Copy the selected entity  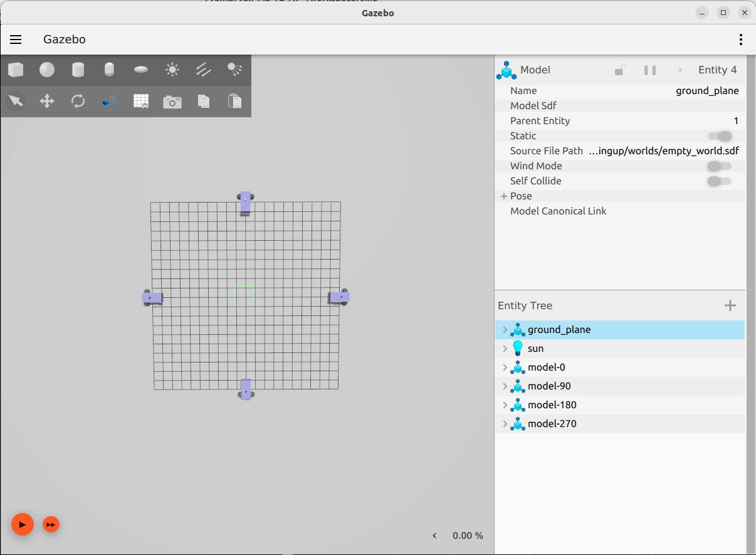pyautogui.click(x=204, y=101)
